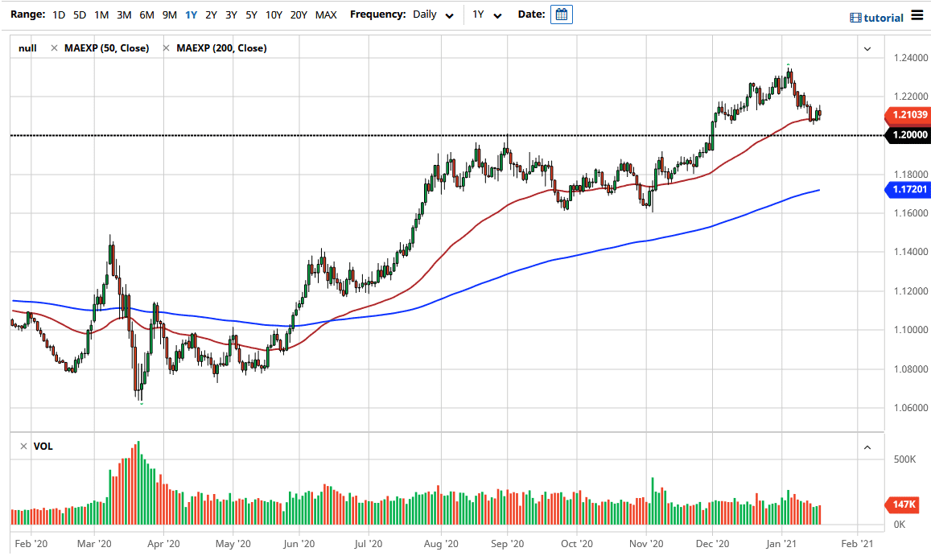This screenshot has height=560, width=931.
Task: Switch range to MAX
Action: 326,14
